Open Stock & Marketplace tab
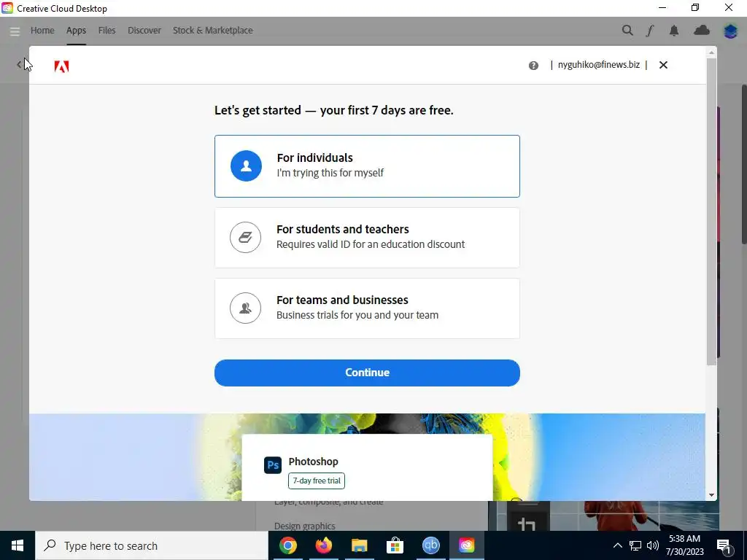Viewport: 747px width, 560px height. click(212, 31)
